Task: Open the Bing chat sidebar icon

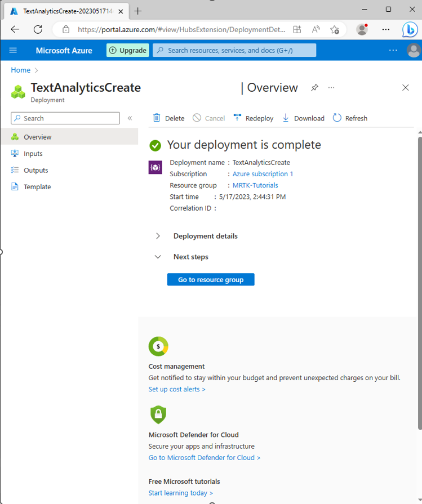Action: pos(410,30)
